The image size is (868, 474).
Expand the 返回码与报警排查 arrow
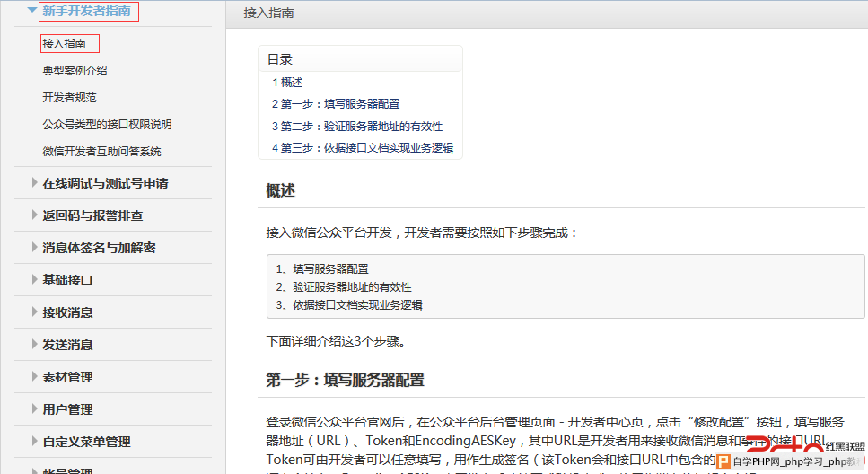click(34, 215)
